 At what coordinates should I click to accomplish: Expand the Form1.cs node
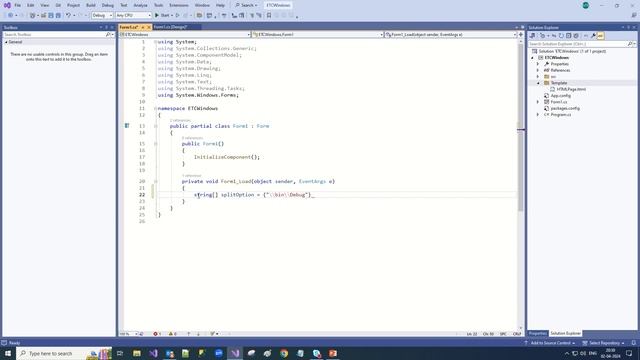[538, 102]
